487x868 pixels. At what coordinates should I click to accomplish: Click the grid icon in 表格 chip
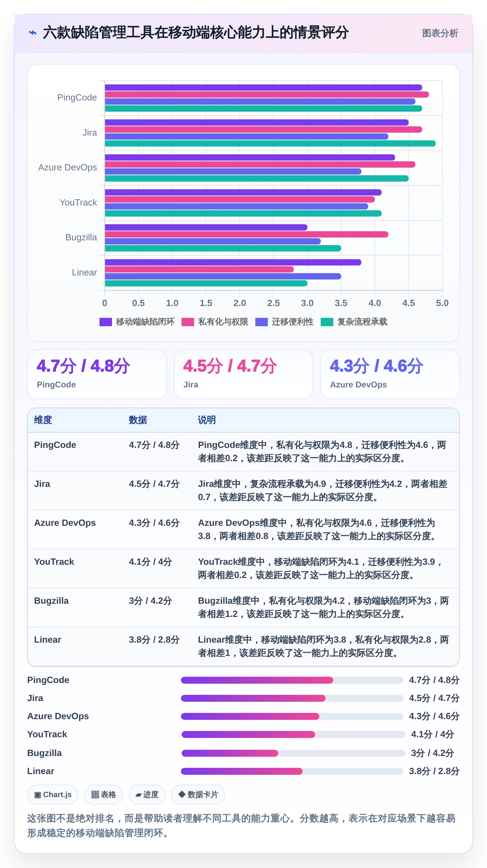tap(95, 795)
